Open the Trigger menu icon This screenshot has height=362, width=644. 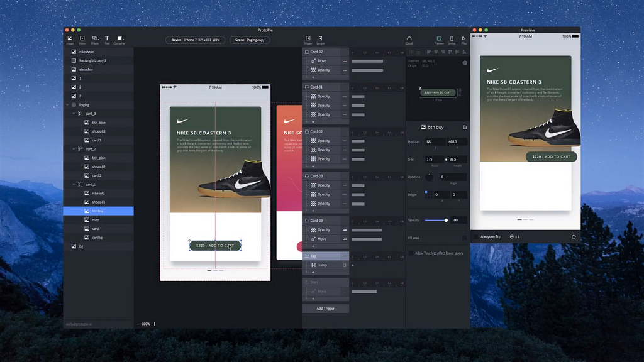coord(308,40)
